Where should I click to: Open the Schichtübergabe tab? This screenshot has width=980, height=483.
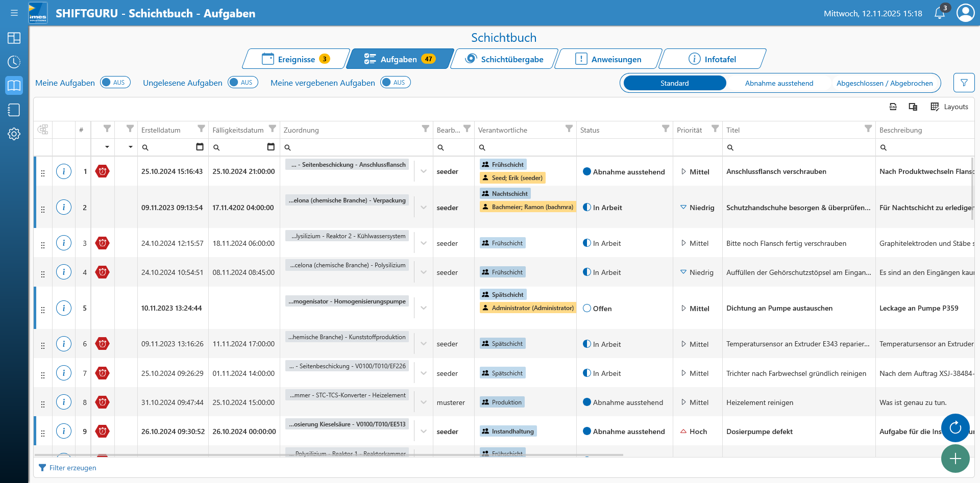coord(504,59)
